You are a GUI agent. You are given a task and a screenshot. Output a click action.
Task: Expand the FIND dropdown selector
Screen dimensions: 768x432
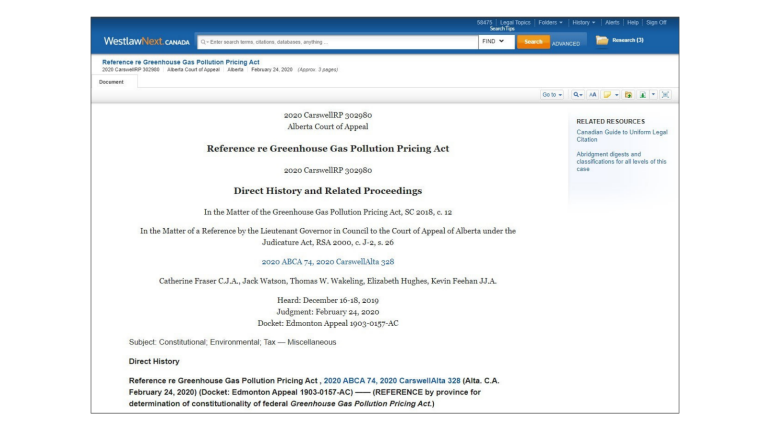(x=496, y=42)
